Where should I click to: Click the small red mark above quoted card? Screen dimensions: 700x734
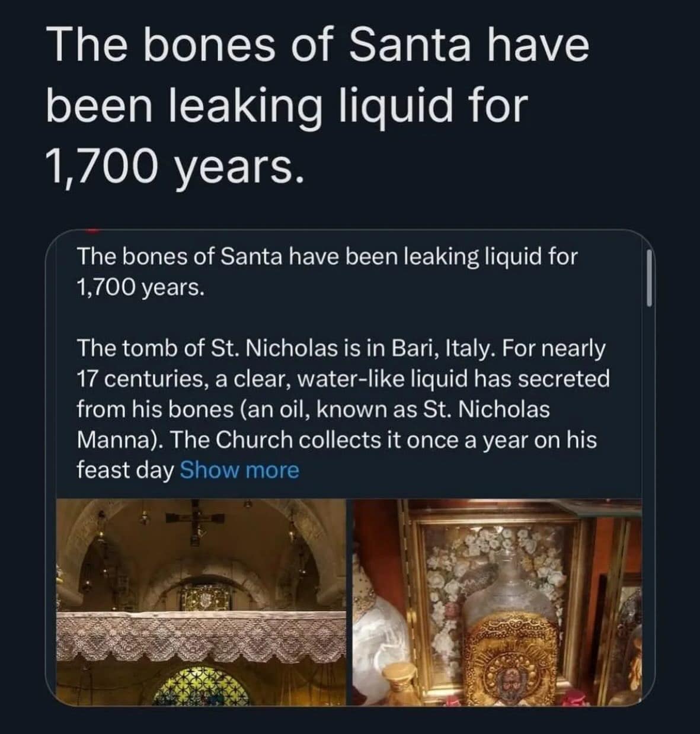(91, 228)
